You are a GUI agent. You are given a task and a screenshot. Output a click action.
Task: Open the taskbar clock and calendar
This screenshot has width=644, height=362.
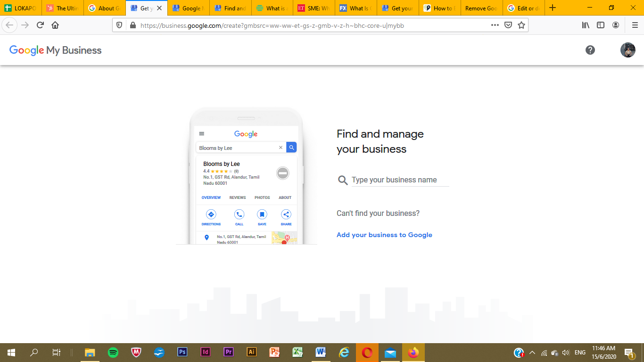(604, 353)
